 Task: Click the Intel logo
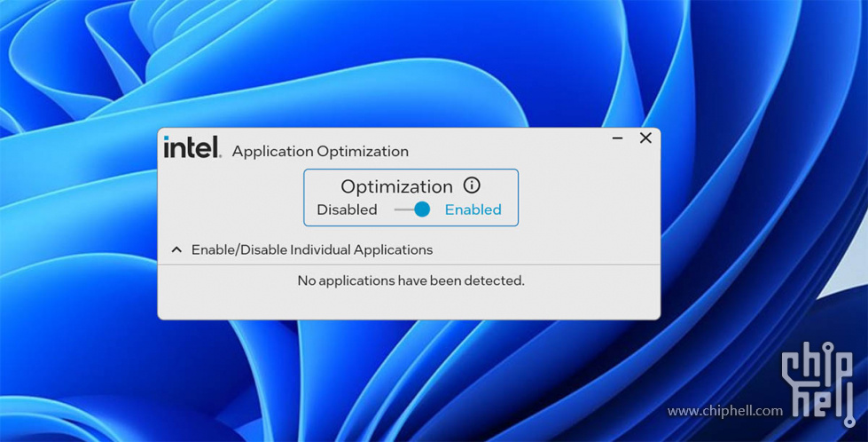click(x=192, y=147)
